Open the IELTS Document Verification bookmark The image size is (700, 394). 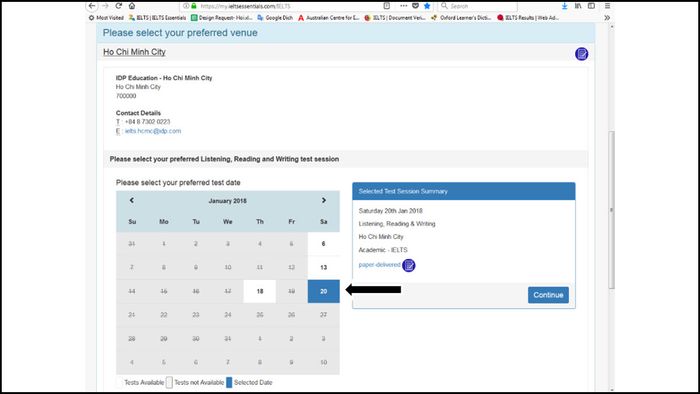[x=395, y=18]
